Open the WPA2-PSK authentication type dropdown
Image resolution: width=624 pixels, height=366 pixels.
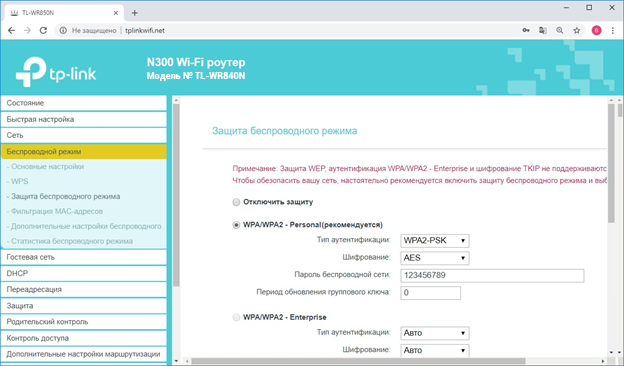[x=435, y=241]
